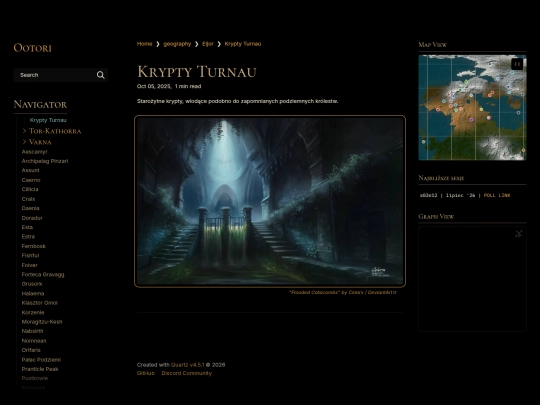Open Pranticle Peak page
Image resolution: width=540 pixels, height=405 pixels.
click(x=40, y=369)
